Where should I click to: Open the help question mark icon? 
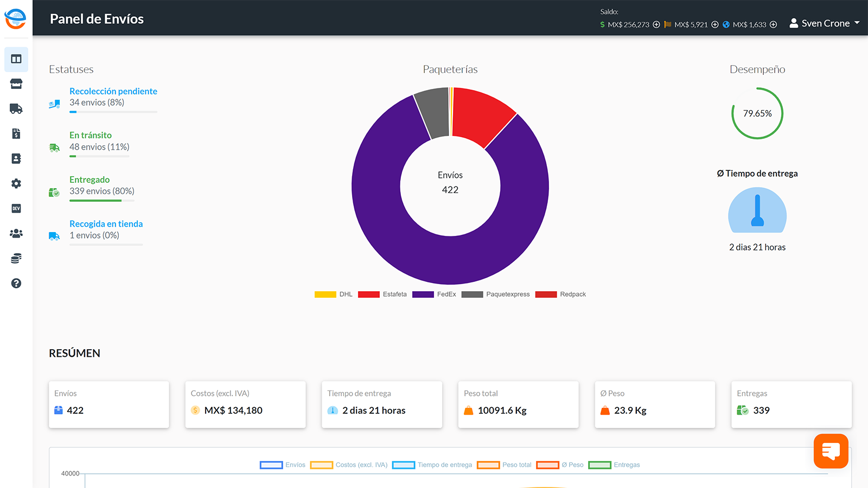(x=16, y=284)
